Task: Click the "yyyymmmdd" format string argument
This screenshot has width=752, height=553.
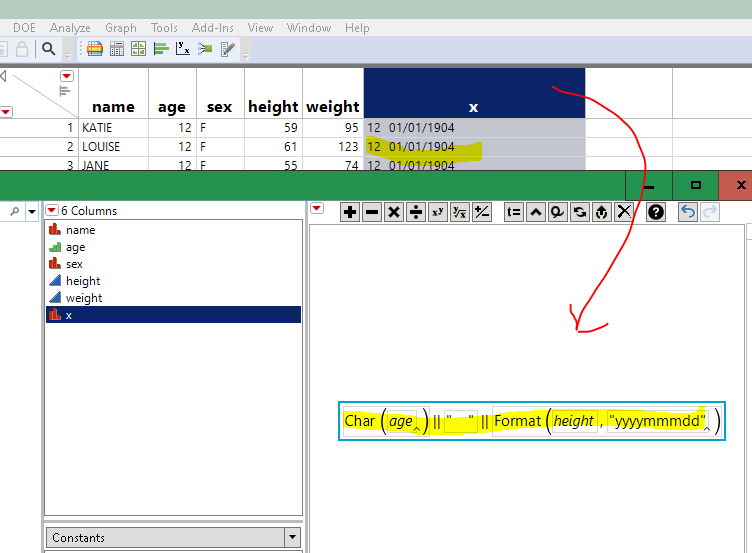Action: point(657,421)
